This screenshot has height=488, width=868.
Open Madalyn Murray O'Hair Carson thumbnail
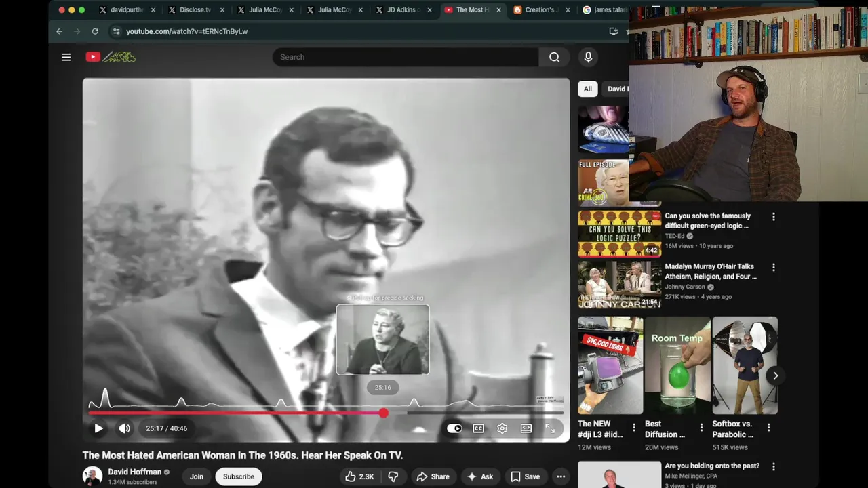(619, 285)
